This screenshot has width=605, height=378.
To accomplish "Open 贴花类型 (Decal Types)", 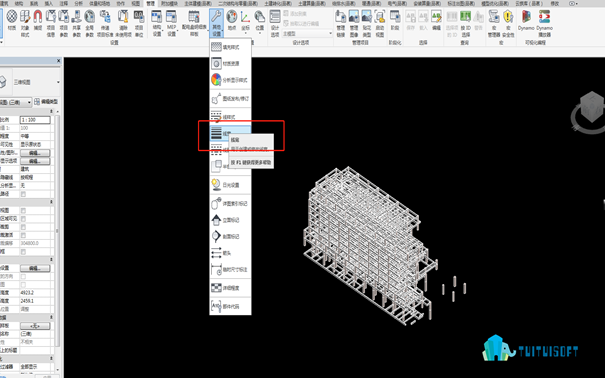I will (367, 23).
